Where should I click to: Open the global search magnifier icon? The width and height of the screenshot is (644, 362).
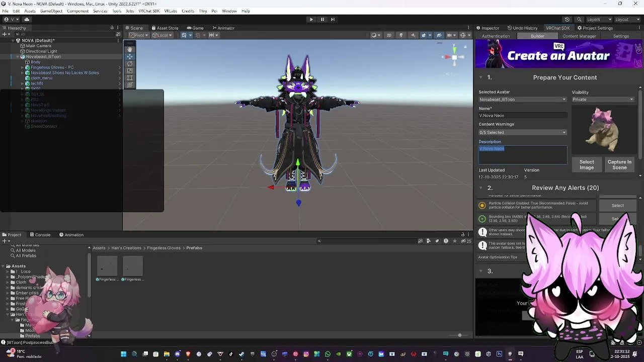click(x=579, y=19)
